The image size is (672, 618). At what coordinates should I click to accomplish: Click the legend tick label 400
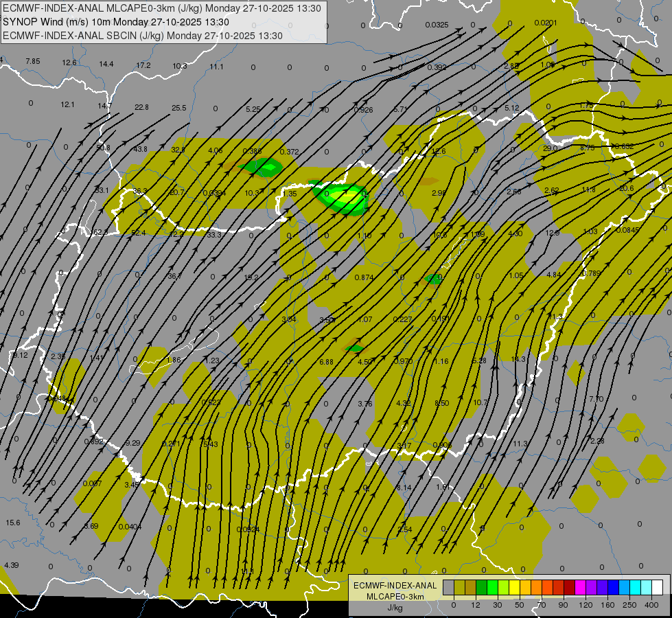click(651, 605)
